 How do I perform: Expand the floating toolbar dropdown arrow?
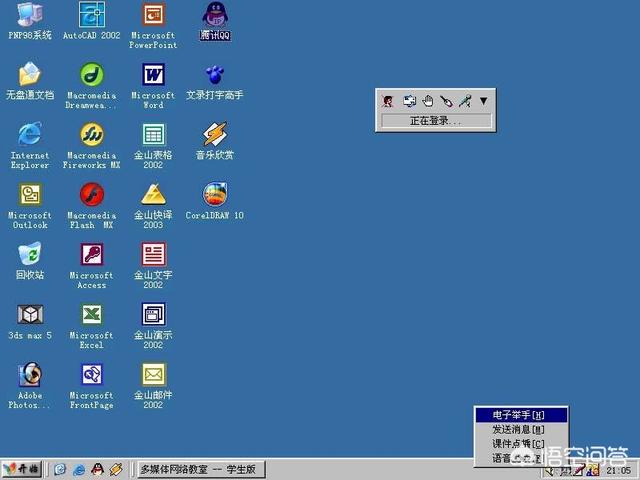point(483,101)
